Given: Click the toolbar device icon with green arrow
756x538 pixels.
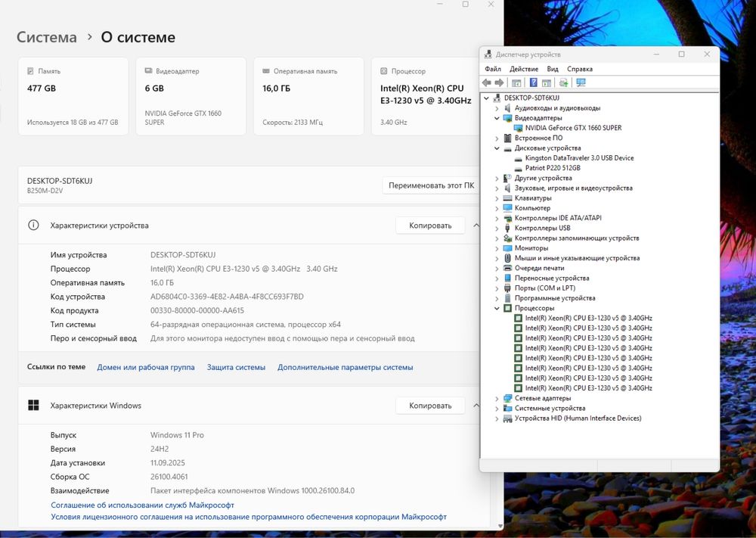Looking at the screenshot, I should (x=564, y=82).
